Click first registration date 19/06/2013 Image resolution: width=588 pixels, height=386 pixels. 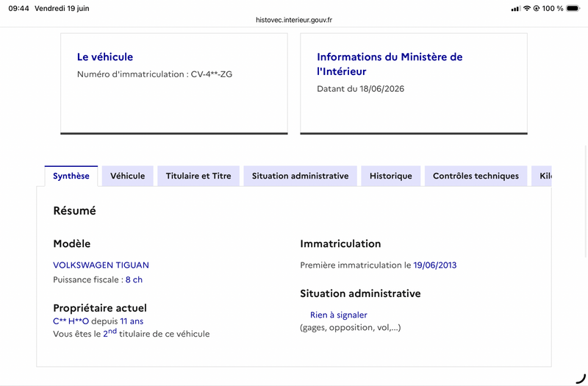pyautogui.click(x=435, y=265)
